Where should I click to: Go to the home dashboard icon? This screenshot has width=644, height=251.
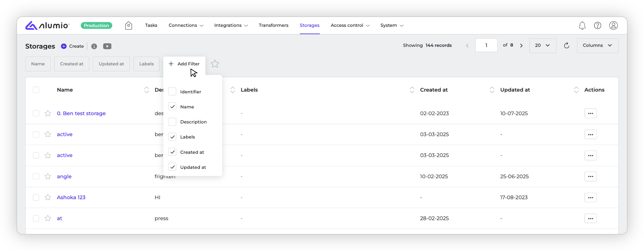click(x=128, y=25)
